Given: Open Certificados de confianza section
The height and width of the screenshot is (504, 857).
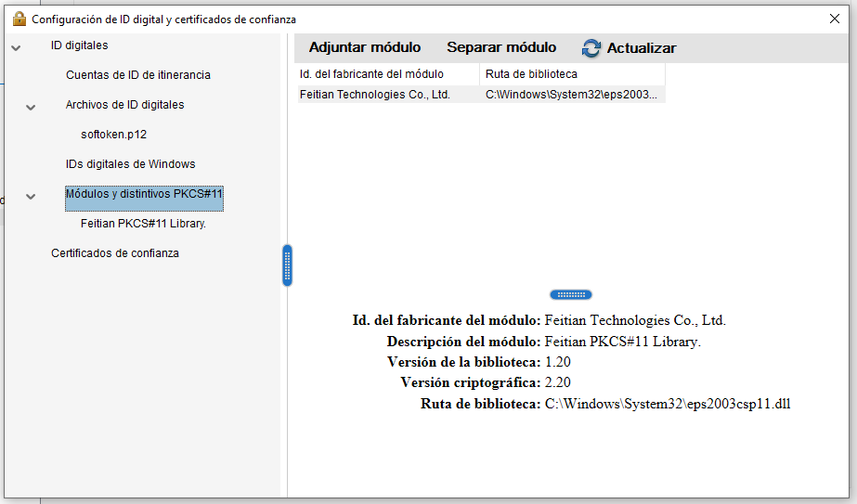Looking at the screenshot, I should 114,253.
